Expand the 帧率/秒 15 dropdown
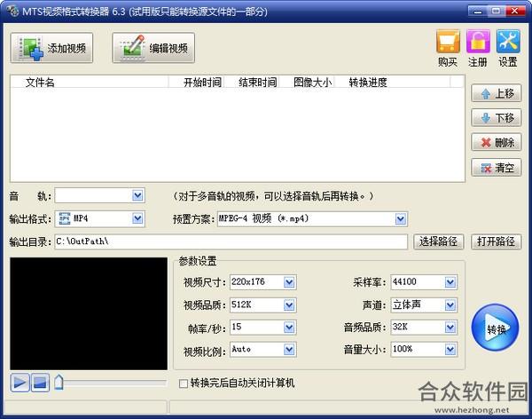Image resolution: width=532 pixels, height=419 pixels. pyautogui.click(x=289, y=328)
